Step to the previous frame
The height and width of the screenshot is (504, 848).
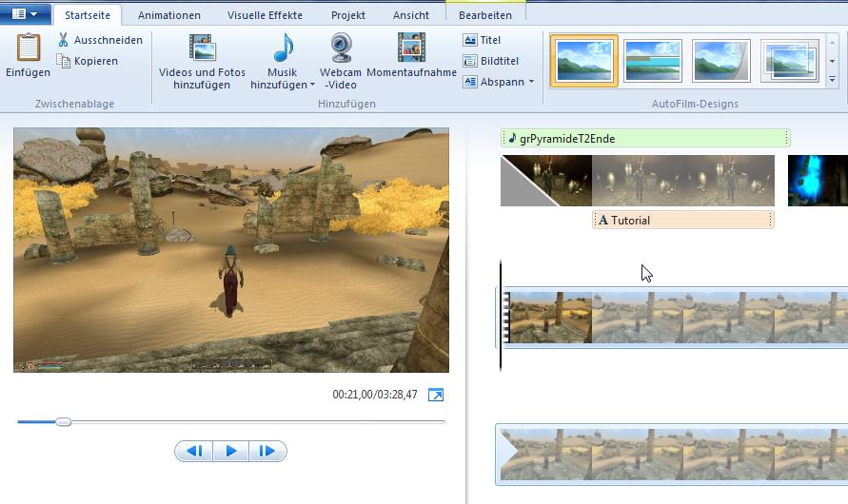(x=194, y=451)
